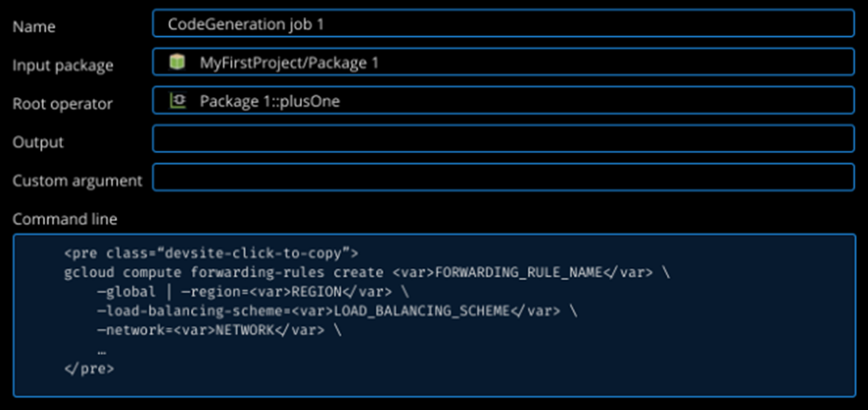Click the Name field containing CodeGeneration job 1

click(503, 23)
